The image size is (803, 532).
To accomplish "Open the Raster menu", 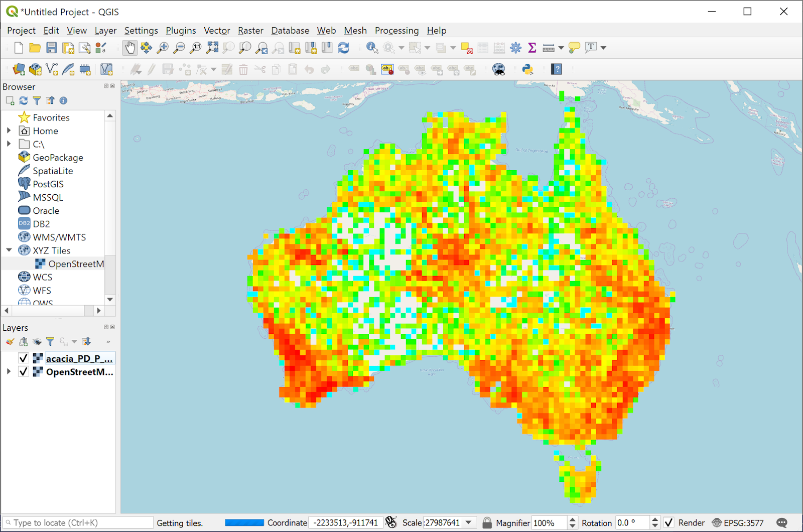I will (250, 31).
